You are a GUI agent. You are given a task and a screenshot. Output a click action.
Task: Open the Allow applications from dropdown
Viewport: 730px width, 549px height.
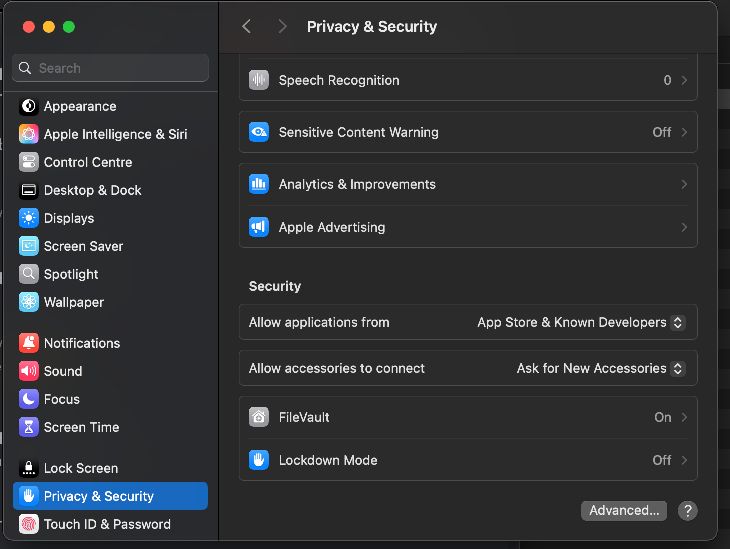[x=581, y=323]
